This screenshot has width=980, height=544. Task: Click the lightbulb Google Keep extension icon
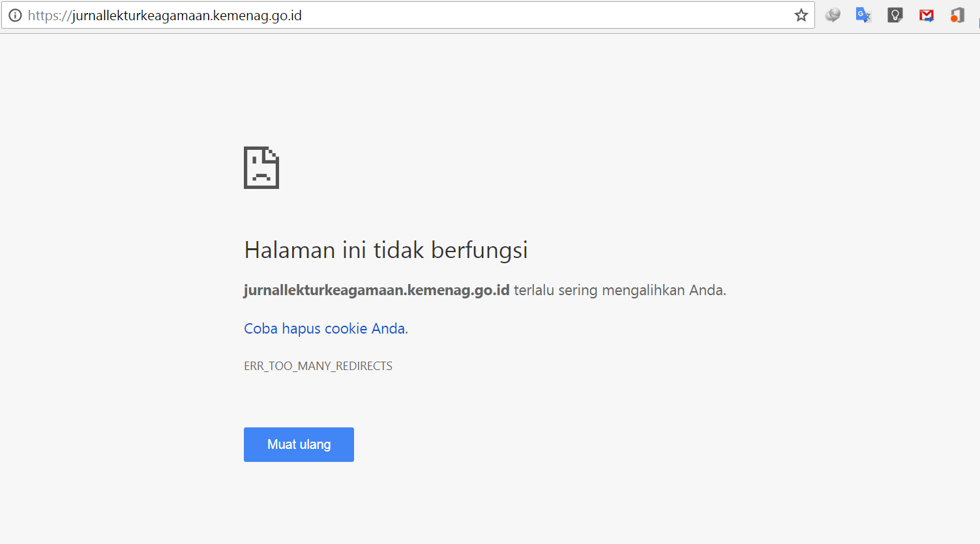tap(895, 16)
